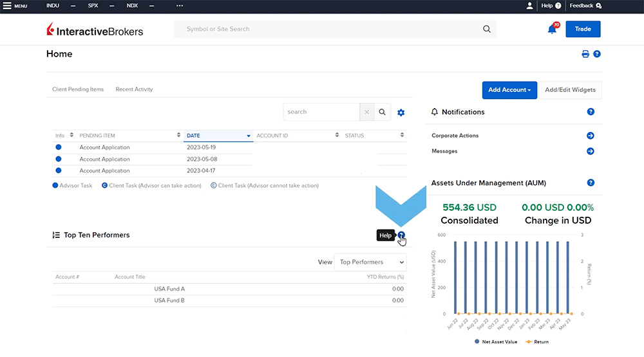Image resolution: width=644 pixels, height=357 pixels.
Task: Open the Top Performers view dropdown
Action: (x=370, y=262)
